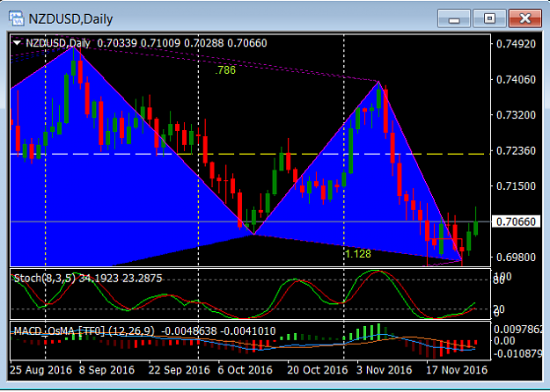Select the MACD_OsMA [TF0] (12,26,9) indicator label
Screen dimensions: 550x392
tap(84, 330)
